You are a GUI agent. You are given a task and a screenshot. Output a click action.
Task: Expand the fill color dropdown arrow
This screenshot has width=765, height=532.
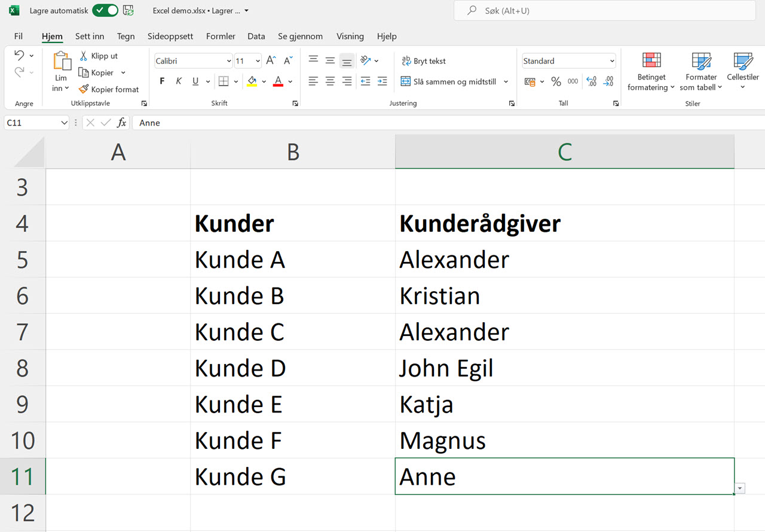click(264, 81)
